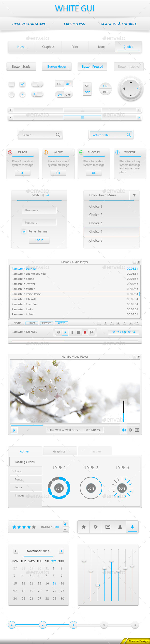Viewport: 150px width, 644px height.
Task: Play track in audio player controls
Action: 65,332
